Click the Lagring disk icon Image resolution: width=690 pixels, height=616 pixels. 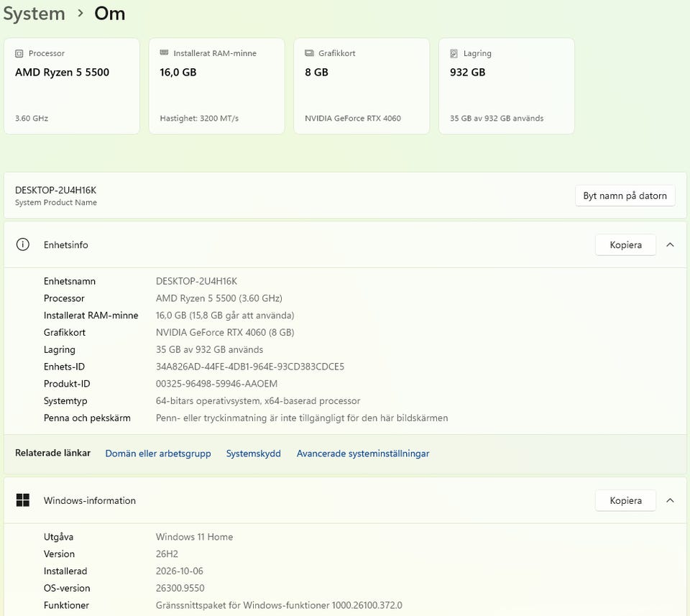454,54
